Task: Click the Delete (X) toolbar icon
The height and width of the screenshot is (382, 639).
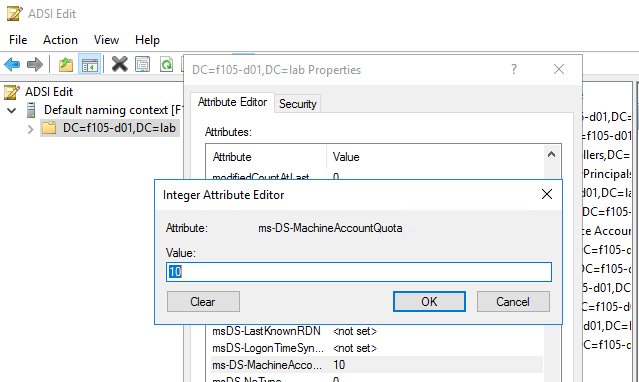Action: pyautogui.click(x=119, y=64)
